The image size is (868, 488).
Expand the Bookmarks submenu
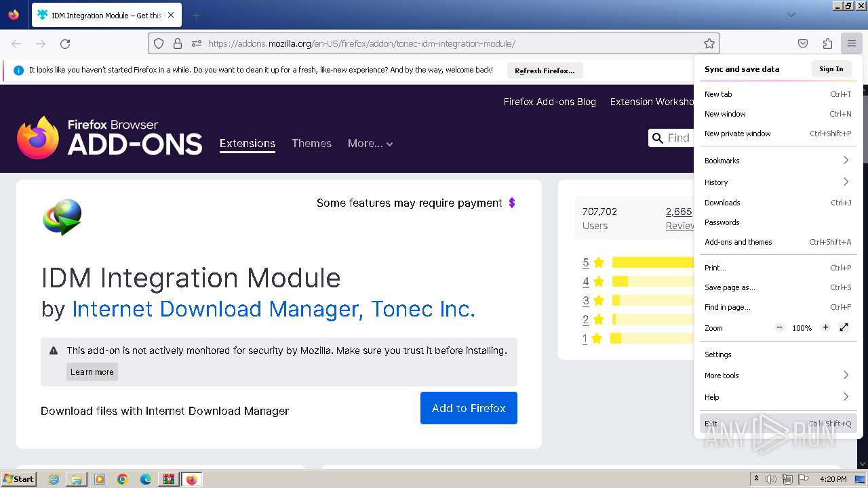pos(778,161)
